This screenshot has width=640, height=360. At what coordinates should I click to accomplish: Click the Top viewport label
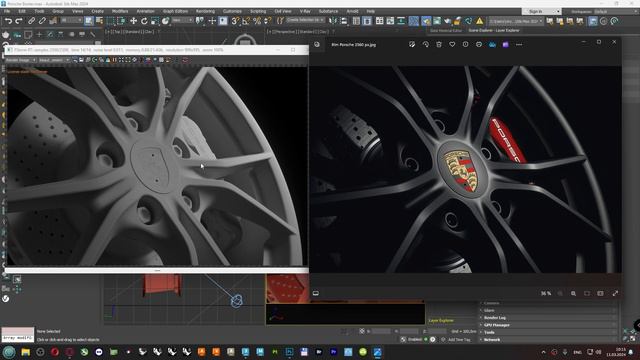(x=117, y=31)
